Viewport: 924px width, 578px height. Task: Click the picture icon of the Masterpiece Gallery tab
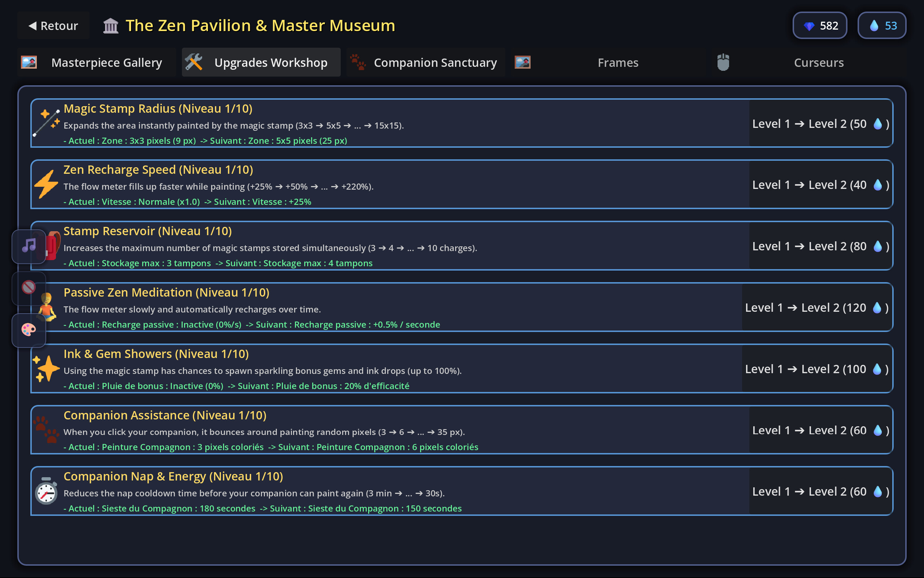pyautogui.click(x=29, y=62)
